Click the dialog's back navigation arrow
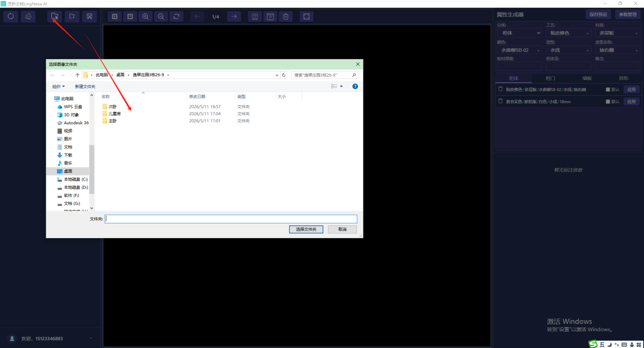 pos(53,75)
